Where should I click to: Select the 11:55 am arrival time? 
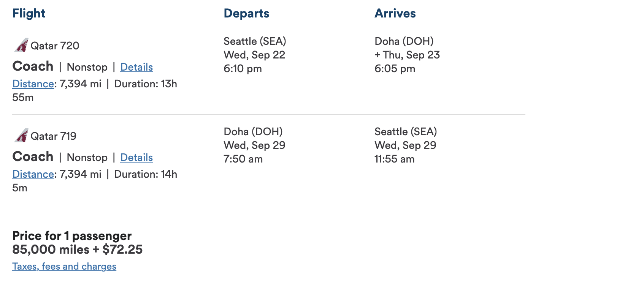pyautogui.click(x=394, y=159)
